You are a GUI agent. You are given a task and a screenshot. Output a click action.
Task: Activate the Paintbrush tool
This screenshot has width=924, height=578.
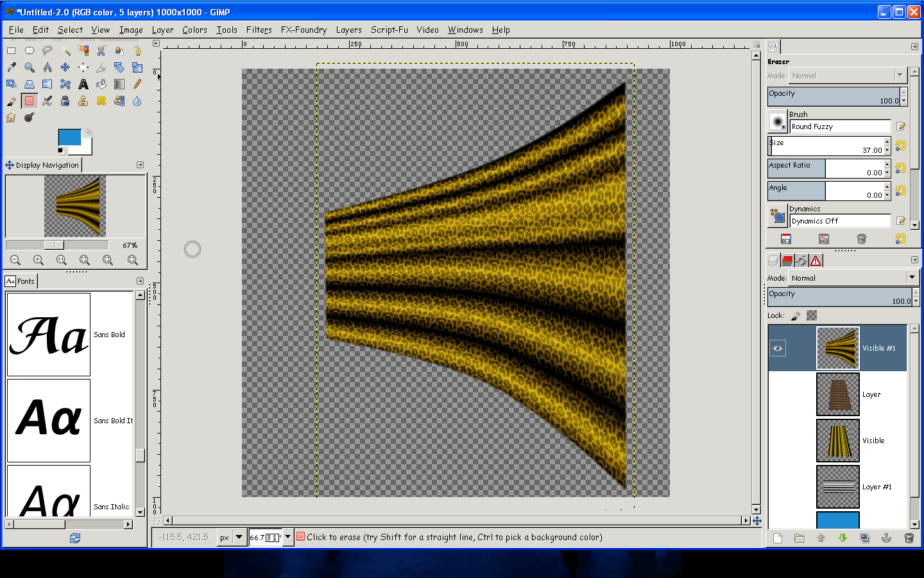pos(11,101)
